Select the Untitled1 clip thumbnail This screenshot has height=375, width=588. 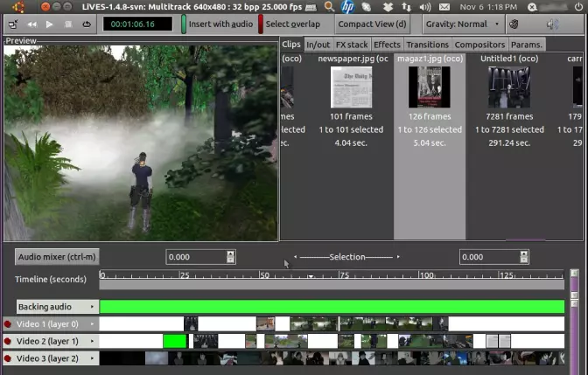[509, 87]
